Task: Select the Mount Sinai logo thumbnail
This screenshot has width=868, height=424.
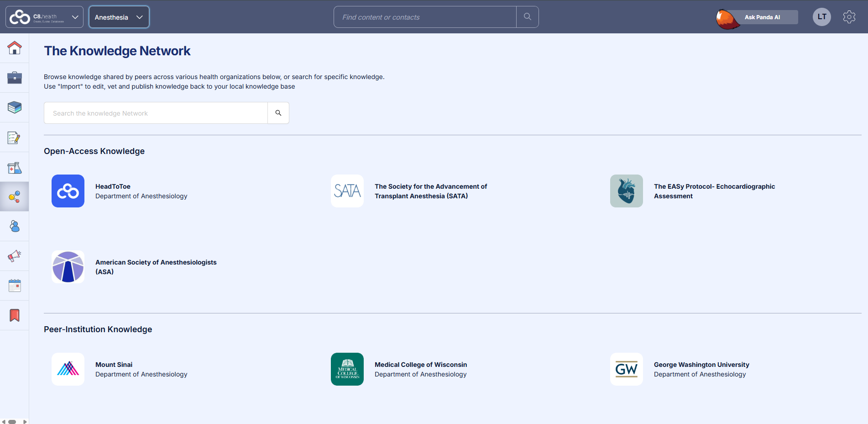Action: [68, 369]
